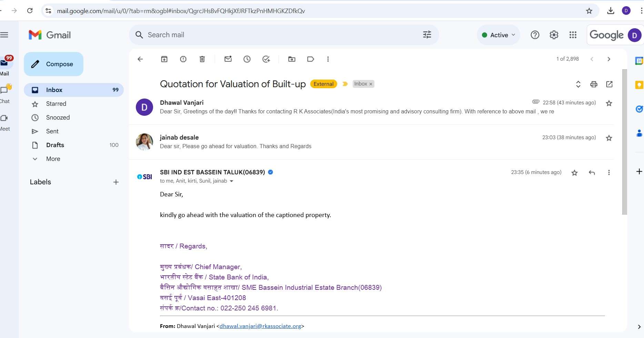Expand More folders list

click(74, 159)
